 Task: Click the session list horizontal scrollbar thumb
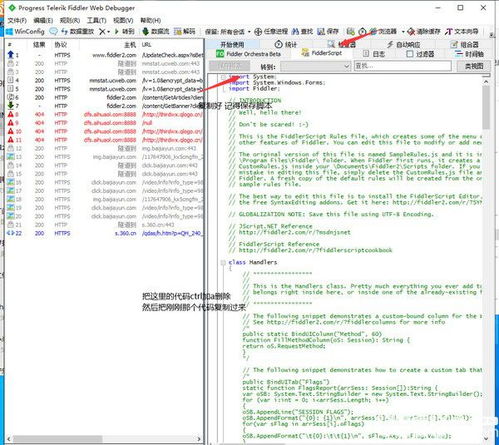57,439
